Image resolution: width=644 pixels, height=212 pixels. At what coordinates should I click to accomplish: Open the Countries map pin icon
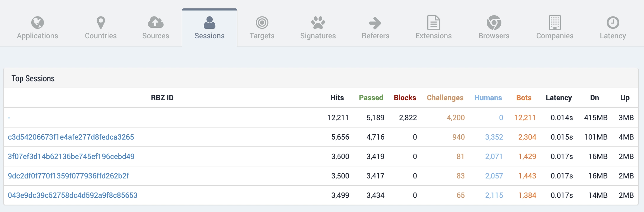101,23
